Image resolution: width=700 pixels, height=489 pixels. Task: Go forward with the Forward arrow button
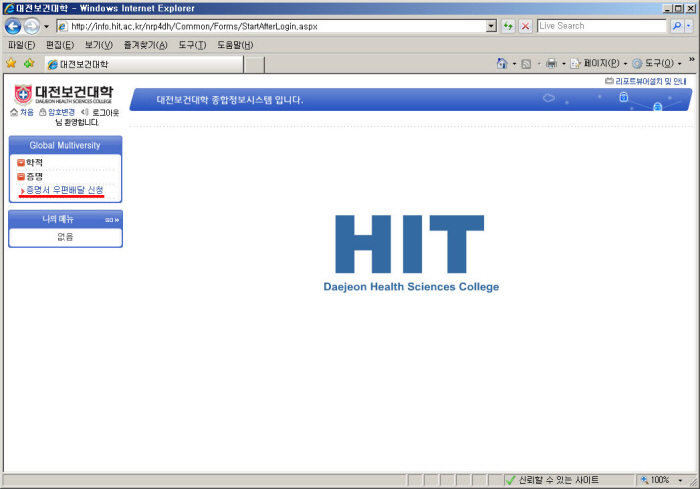click(31, 26)
